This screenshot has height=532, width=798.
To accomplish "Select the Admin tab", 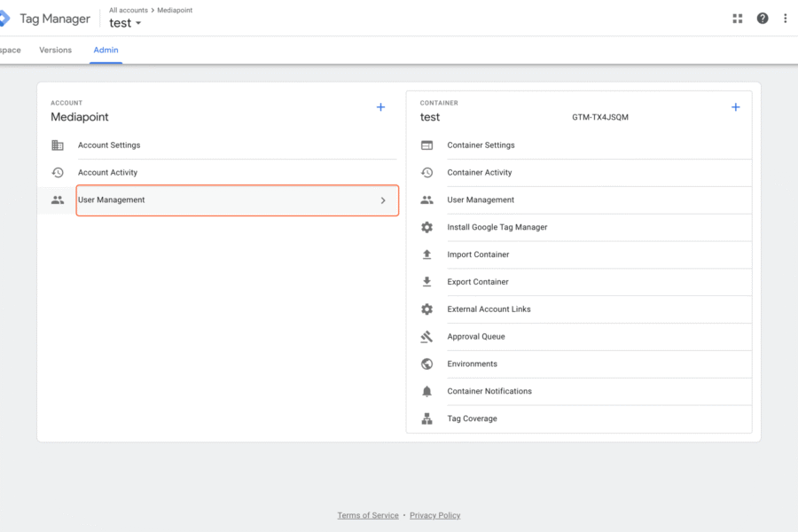I will click(x=106, y=50).
